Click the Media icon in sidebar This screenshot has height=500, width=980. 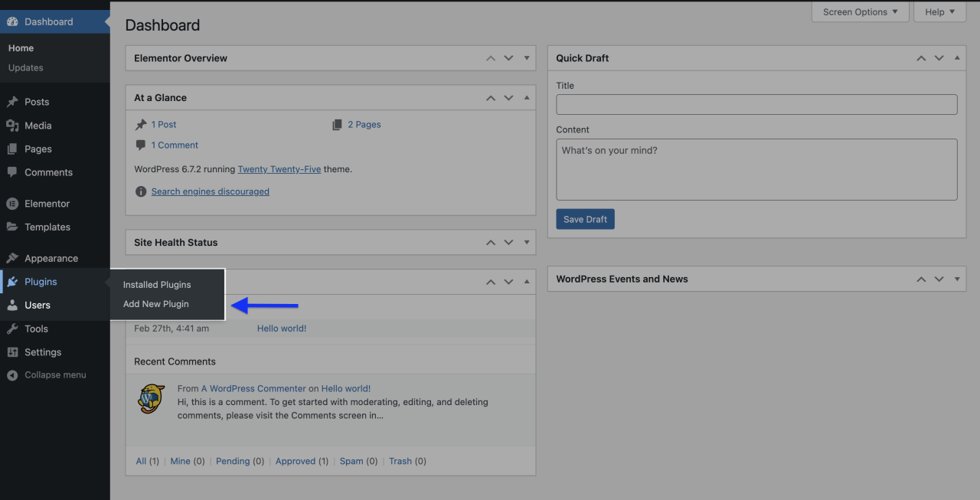click(x=12, y=126)
